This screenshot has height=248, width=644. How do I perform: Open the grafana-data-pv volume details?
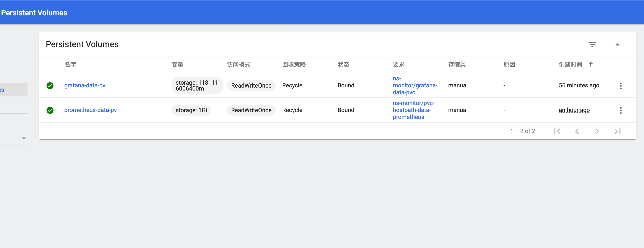pyautogui.click(x=84, y=85)
